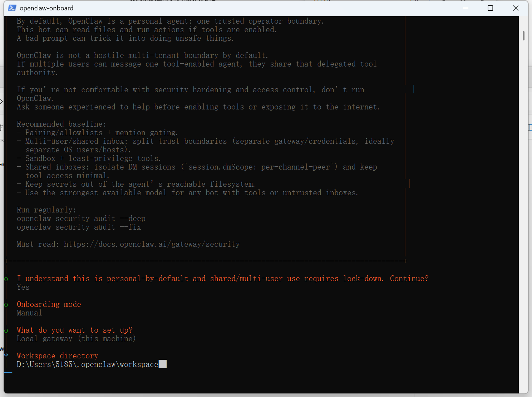Click the green marker beside the 'I understand' prompt

6,279
